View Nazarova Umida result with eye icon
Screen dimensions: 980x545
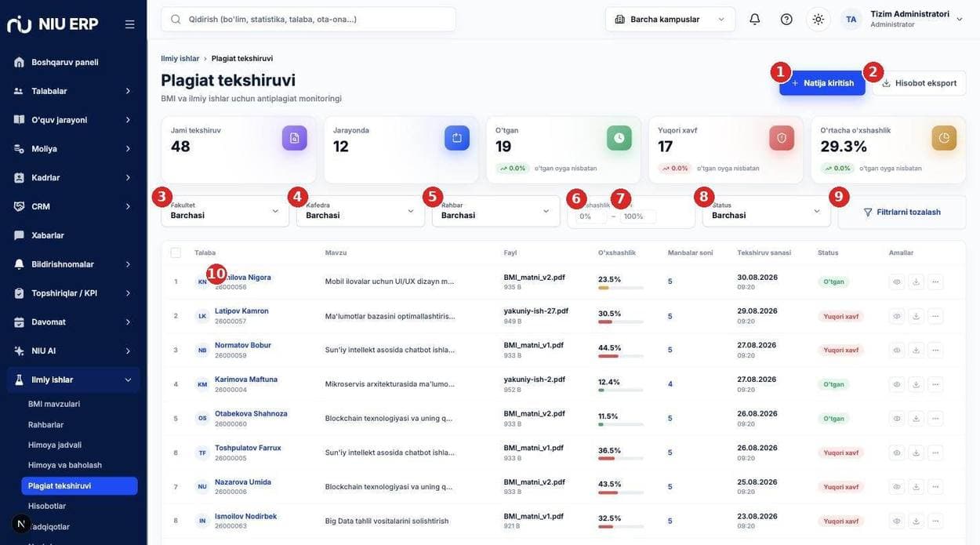[x=897, y=487]
